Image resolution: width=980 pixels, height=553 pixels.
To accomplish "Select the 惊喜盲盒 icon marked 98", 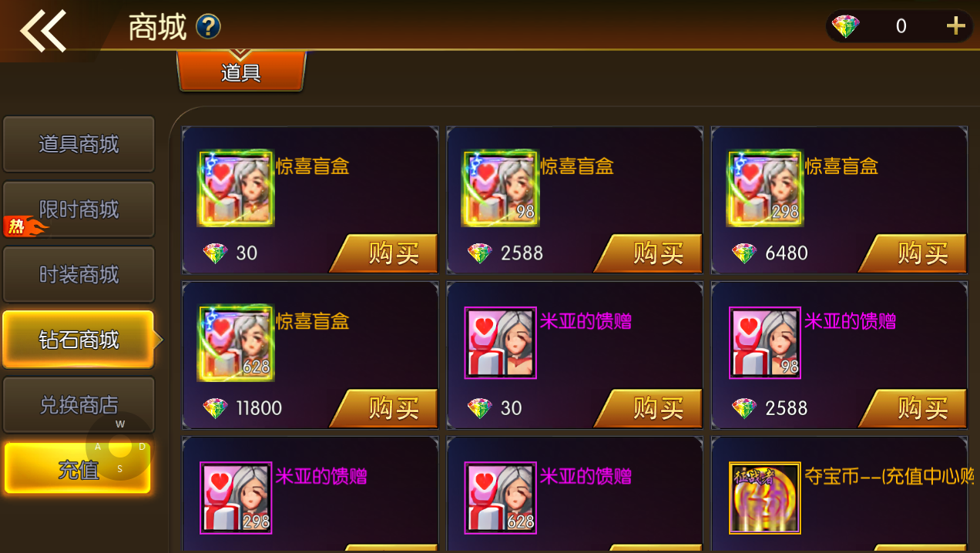I will 500,188.
